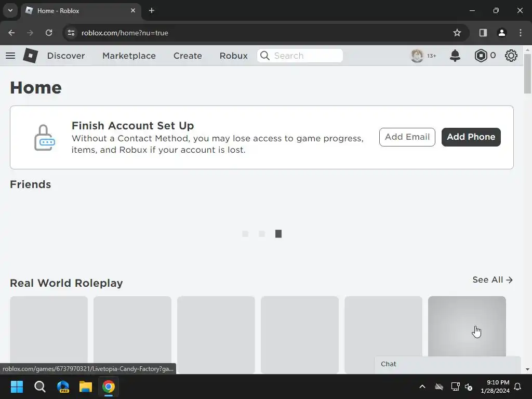532x399 pixels.
Task: Click the Roblox logo icon
Action: pyautogui.click(x=31, y=56)
